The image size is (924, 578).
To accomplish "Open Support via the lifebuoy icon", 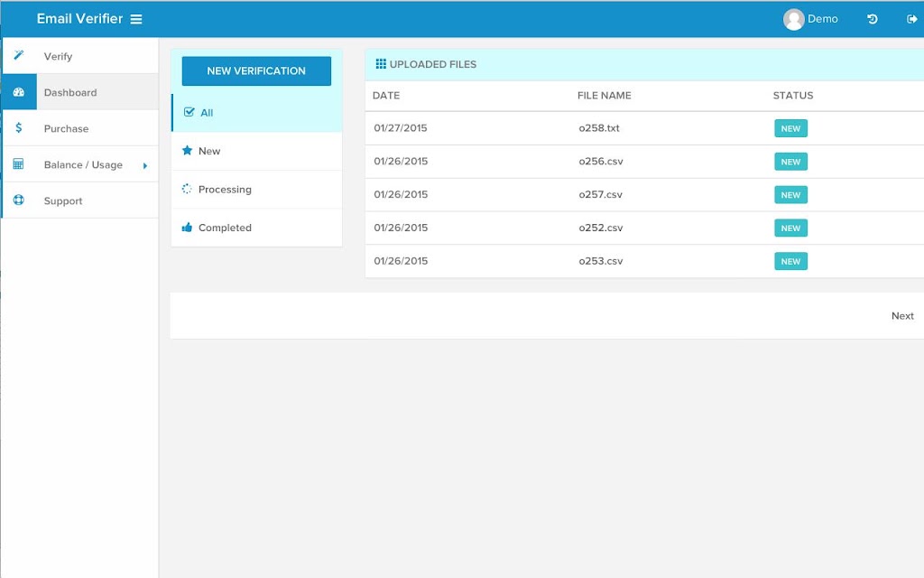I will pyautogui.click(x=19, y=200).
